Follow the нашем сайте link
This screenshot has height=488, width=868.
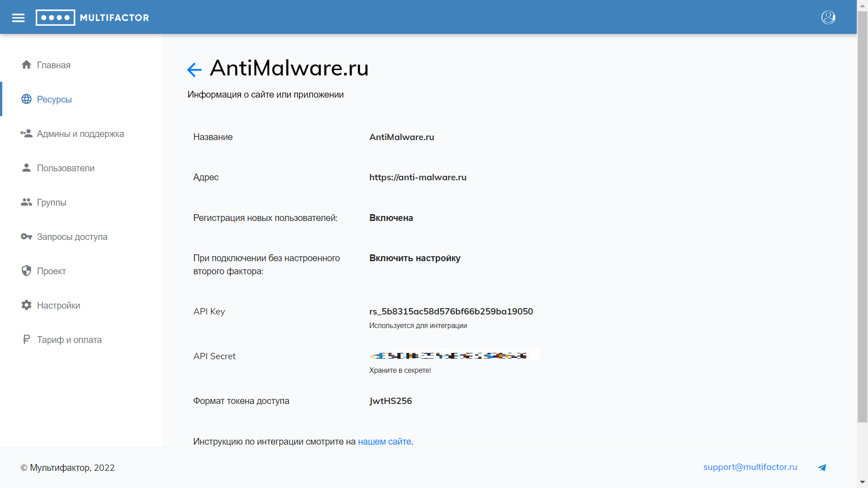pyautogui.click(x=384, y=441)
